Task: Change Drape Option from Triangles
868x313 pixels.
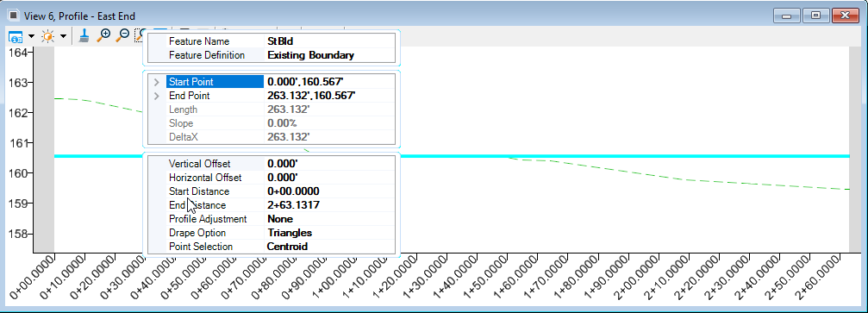Action: point(328,233)
